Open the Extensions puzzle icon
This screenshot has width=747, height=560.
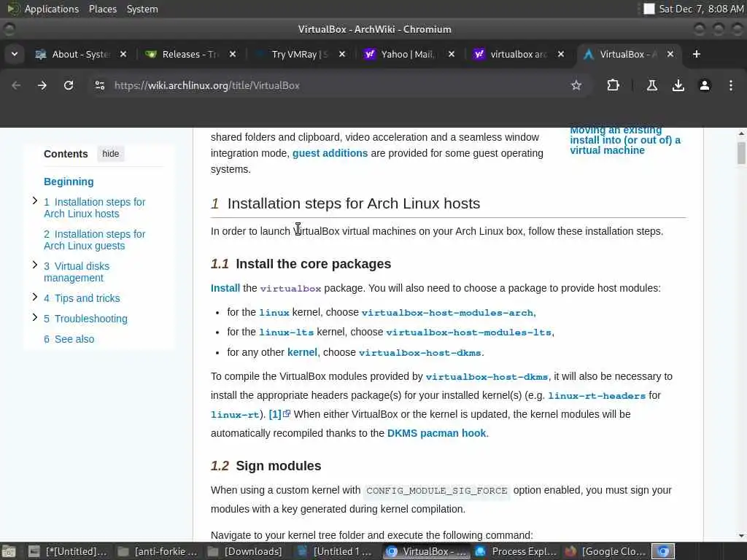[613, 85]
